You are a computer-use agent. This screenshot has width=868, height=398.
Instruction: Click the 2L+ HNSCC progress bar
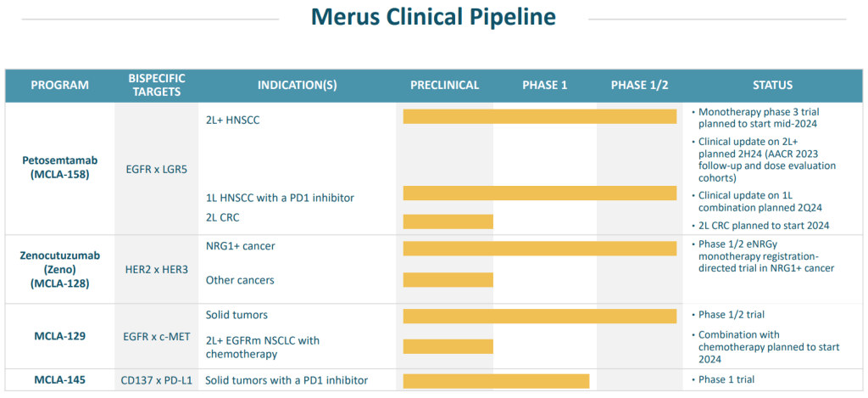click(539, 116)
